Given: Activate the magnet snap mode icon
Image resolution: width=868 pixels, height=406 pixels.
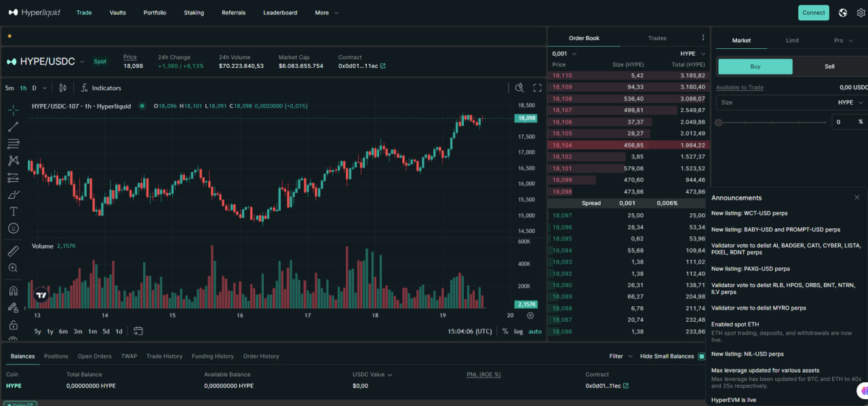Looking at the screenshot, I should (13, 291).
